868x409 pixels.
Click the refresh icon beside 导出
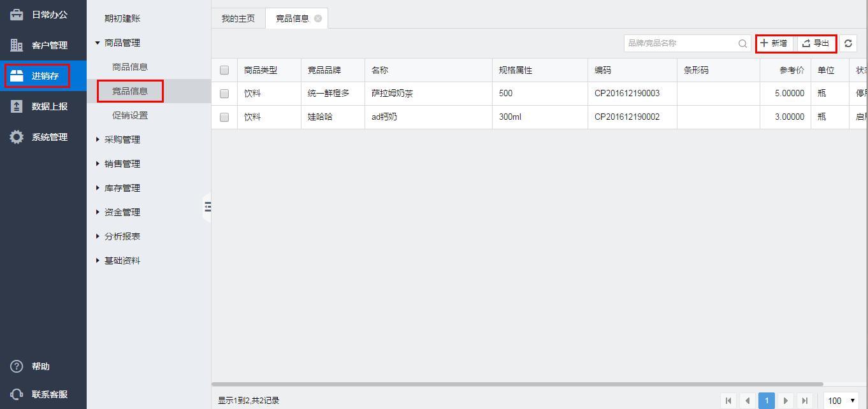(x=848, y=43)
